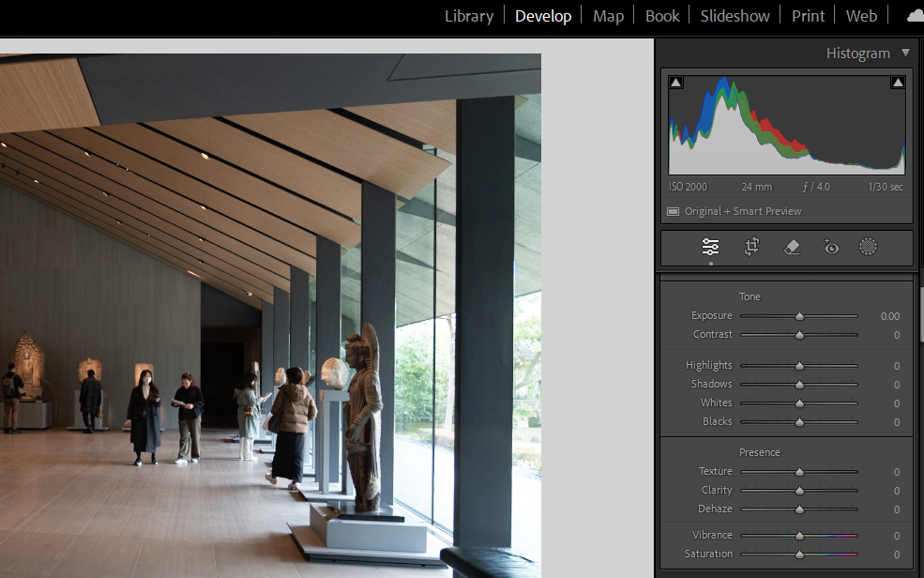Click the Exposure value 0.00 field

click(890, 316)
